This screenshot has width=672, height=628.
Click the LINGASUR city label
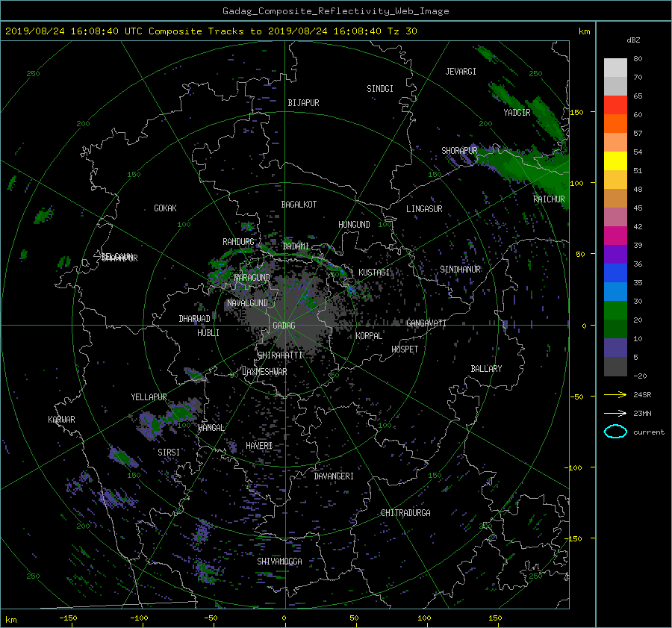pos(424,209)
